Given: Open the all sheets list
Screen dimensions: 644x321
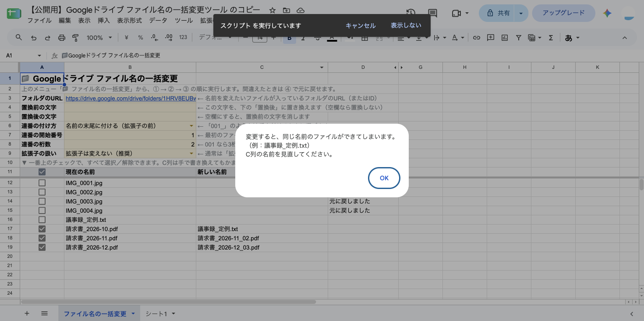Looking at the screenshot, I should coord(44,314).
